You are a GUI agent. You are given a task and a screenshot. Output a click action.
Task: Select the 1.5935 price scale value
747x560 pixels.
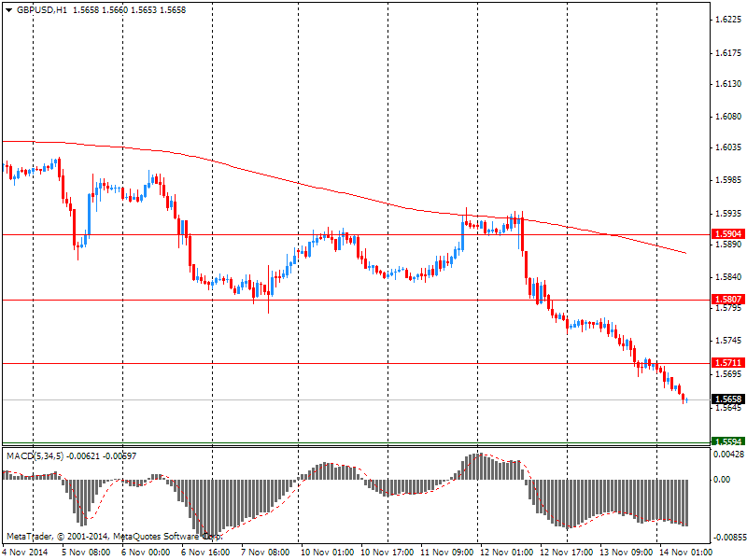(x=729, y=214)
